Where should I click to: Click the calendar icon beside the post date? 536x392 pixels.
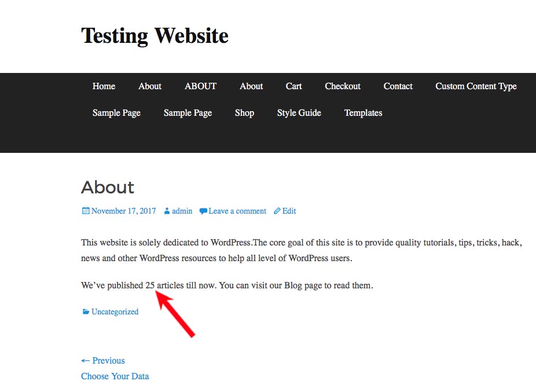click(x=86, y=211)
